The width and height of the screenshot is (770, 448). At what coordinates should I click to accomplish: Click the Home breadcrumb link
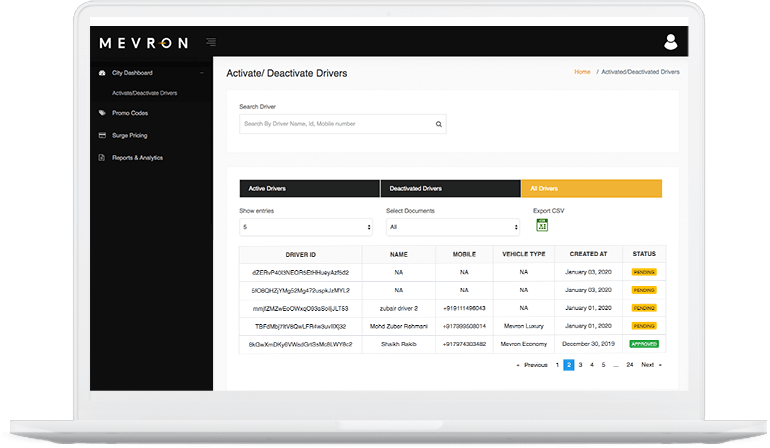(582, 72)
